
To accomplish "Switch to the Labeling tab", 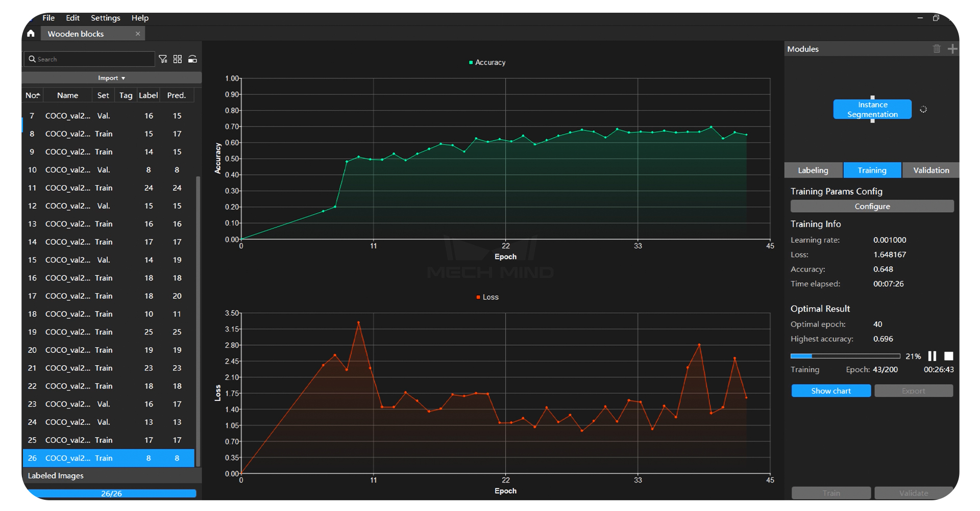I will (x=813, y=170).
